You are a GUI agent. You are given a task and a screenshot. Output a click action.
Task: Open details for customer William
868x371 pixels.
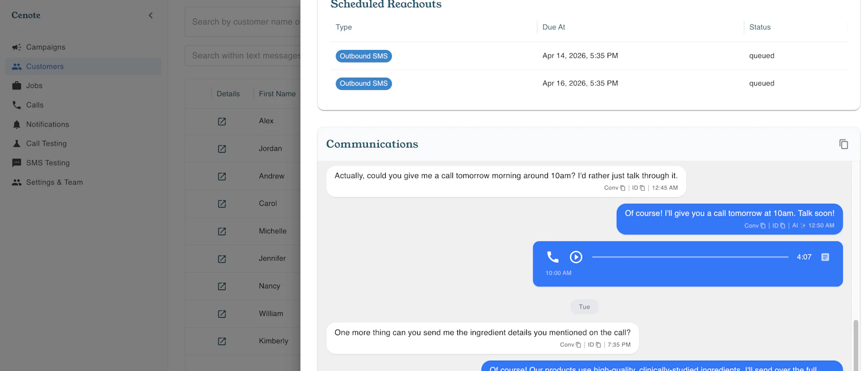[x=222, y=314]
